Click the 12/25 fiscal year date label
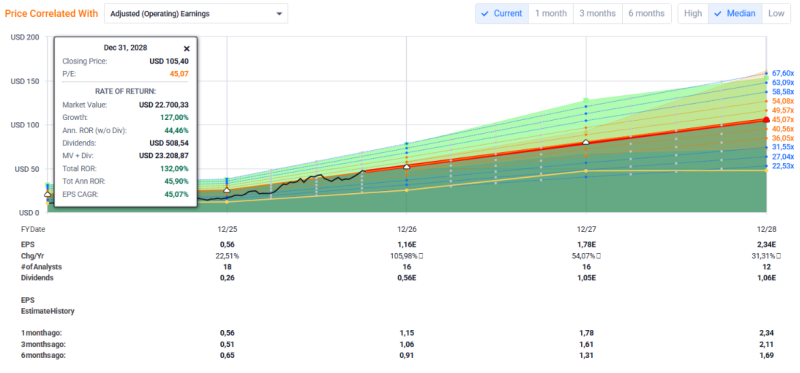 click(227, 230)
